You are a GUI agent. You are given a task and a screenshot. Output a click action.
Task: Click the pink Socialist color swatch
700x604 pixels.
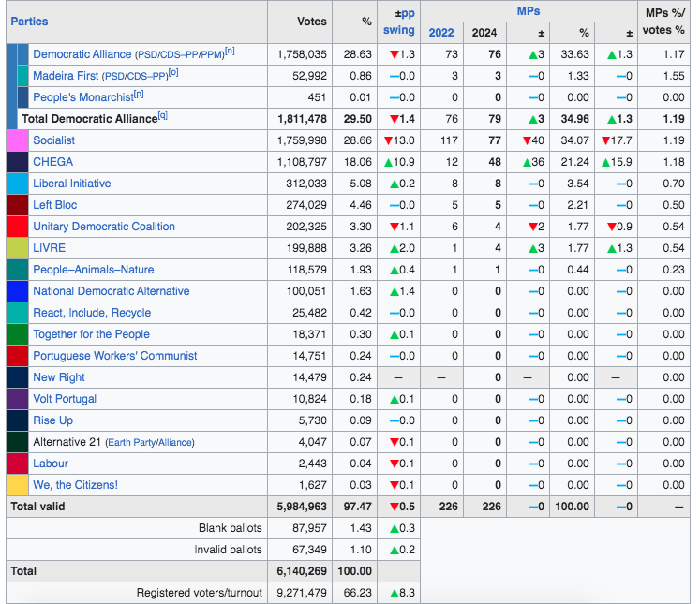[17, 140]
